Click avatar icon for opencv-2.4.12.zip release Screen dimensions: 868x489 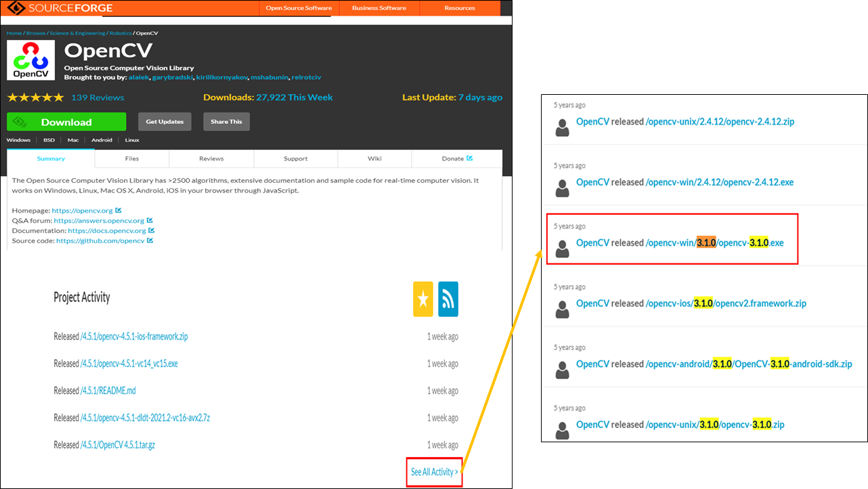(x=562, y=127)
